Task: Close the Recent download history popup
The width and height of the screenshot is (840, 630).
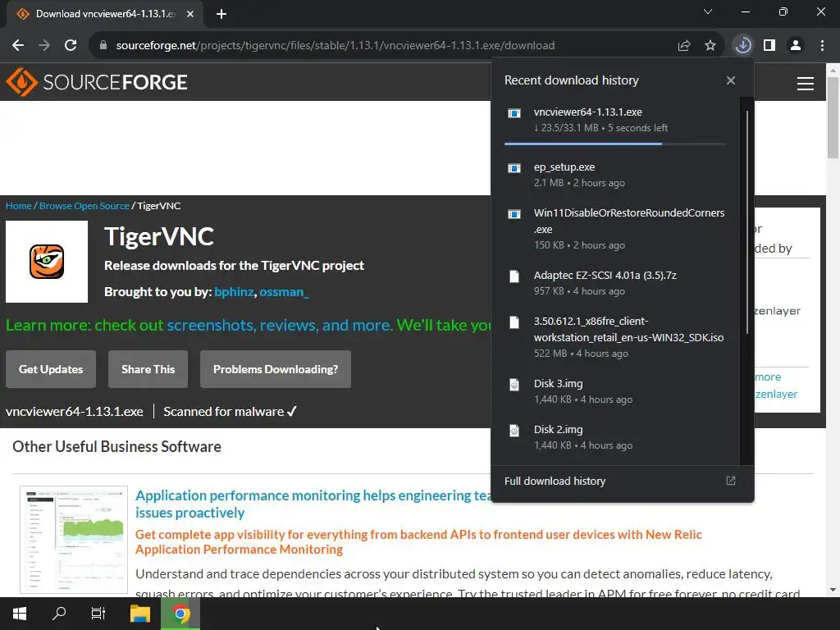Action: (x=731, y=80)
